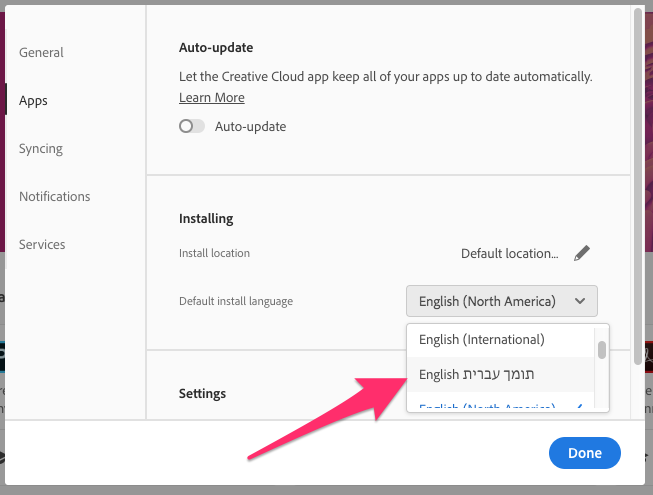Pick English (North America) in the open list
The image size is (653, 495).
(x=487, y=407)
